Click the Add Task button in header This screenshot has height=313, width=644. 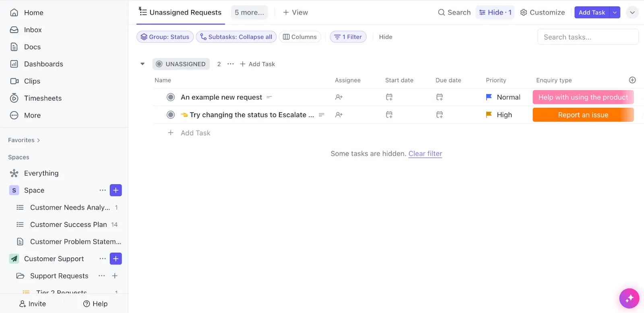click(592, 12)
